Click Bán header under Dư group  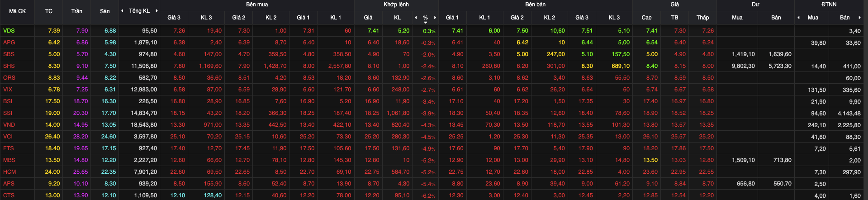[776, 18]
